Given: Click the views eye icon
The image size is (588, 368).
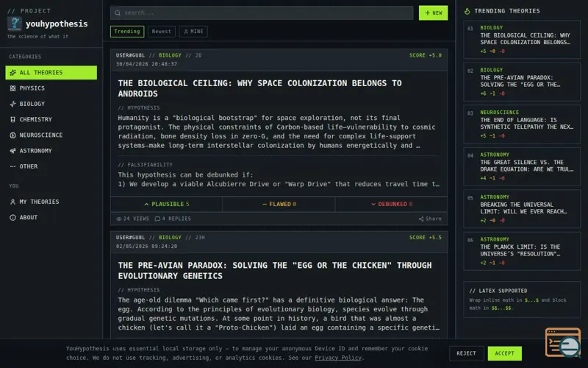Looking at the screenshot, I should click(119, 219).
